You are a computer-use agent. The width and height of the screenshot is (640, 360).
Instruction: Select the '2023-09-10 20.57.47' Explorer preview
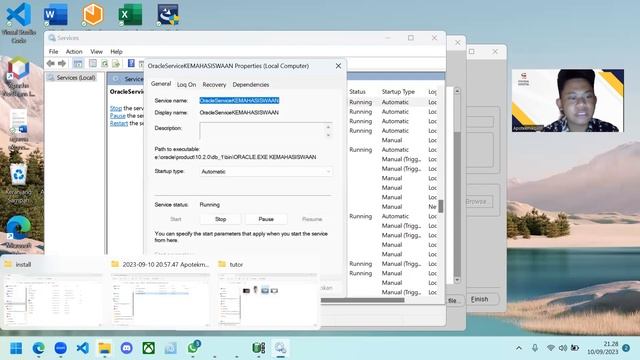click(160, 293)
